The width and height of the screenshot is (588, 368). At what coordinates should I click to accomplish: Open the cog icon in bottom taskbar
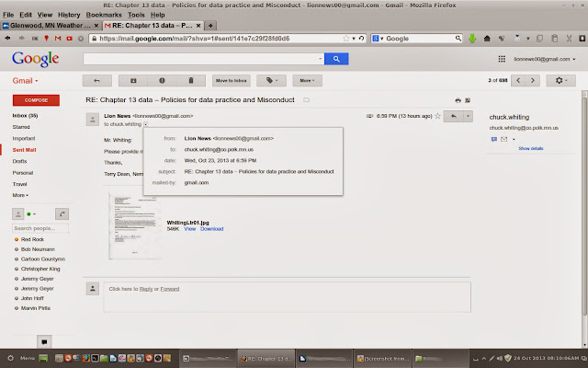tap(10, 358)
